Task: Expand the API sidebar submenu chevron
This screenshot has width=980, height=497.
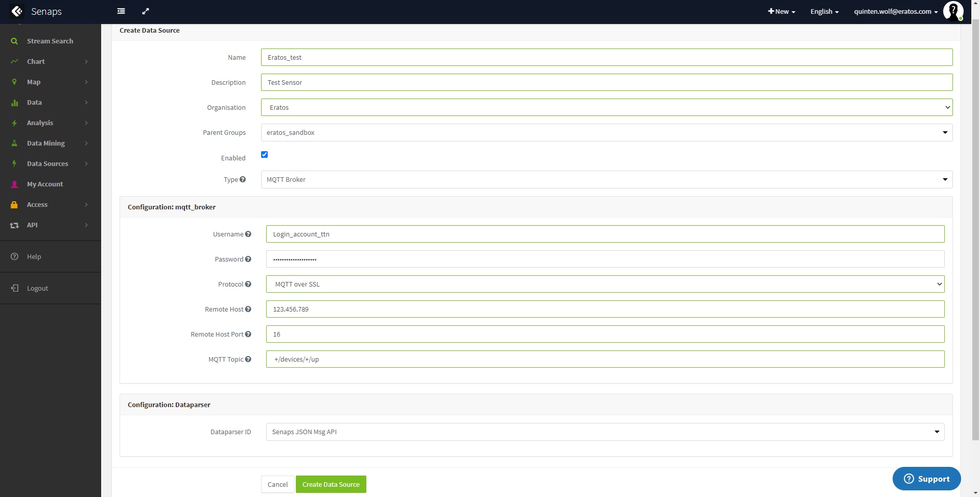Action: (x=86, y=225)
